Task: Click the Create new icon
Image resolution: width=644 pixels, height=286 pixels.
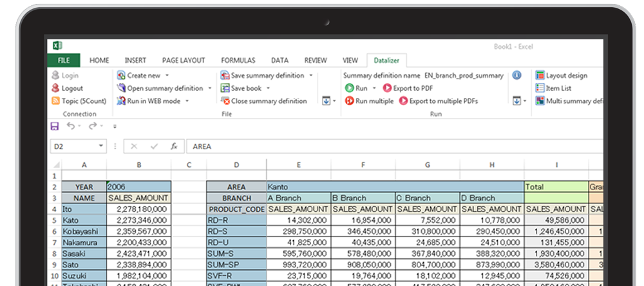Action: point(121,75)
